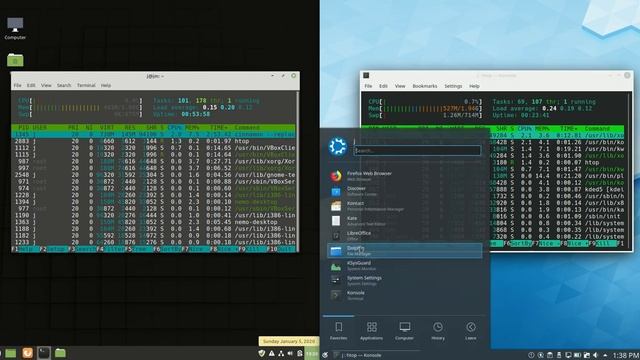Open View menu in Konsole window
640x360 pixels.
(x=400, y=86)
